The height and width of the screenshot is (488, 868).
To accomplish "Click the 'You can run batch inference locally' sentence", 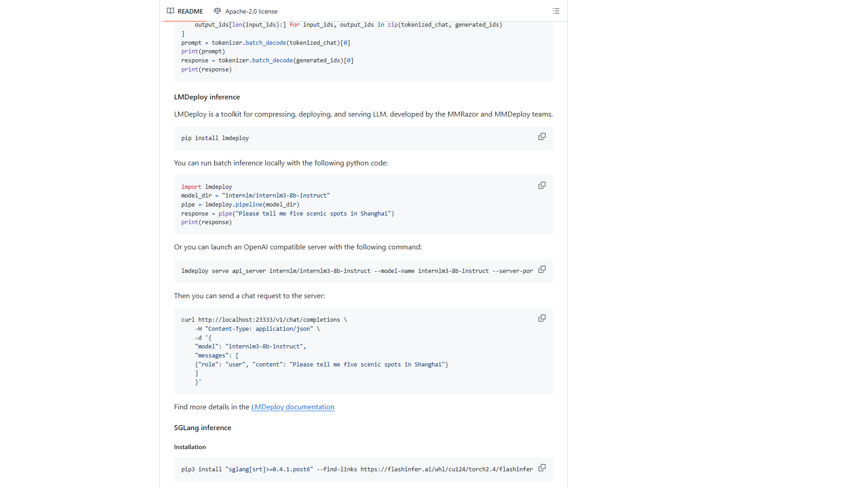I will (x=281, y=163).
